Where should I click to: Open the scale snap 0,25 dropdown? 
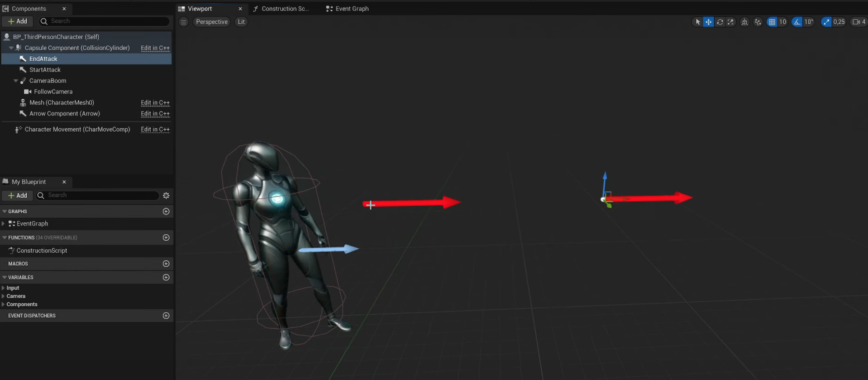(839, 22)
